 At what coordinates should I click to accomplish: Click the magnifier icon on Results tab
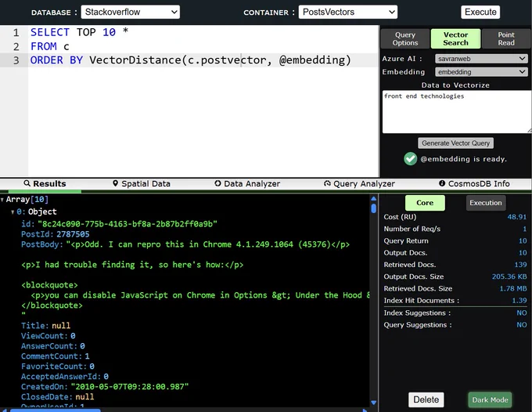[27, 183]
